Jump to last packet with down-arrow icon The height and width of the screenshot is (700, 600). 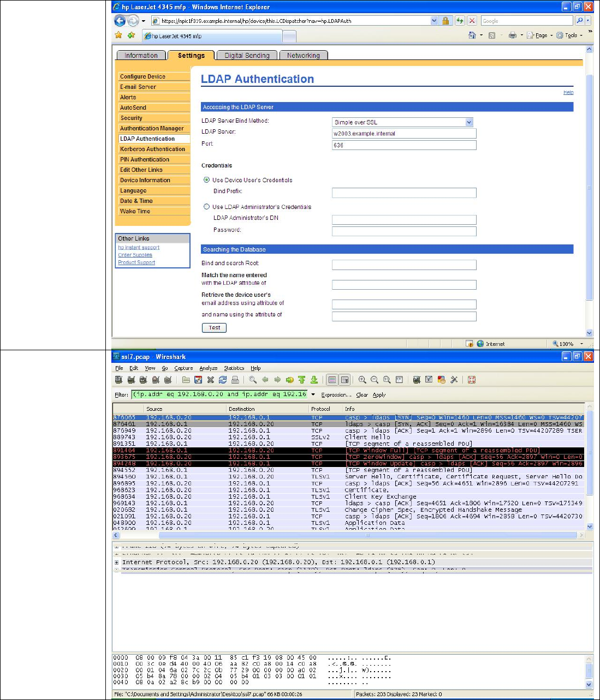coord(314,380)
